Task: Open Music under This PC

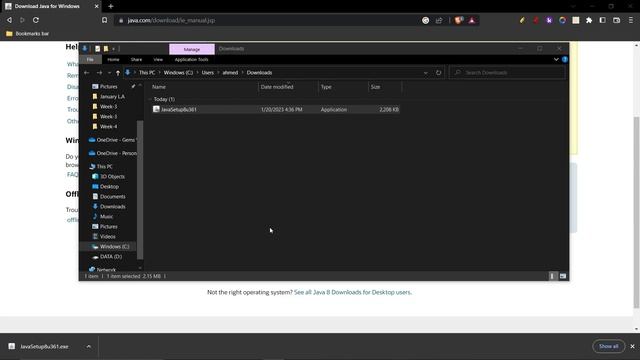Action: (106, 217)
